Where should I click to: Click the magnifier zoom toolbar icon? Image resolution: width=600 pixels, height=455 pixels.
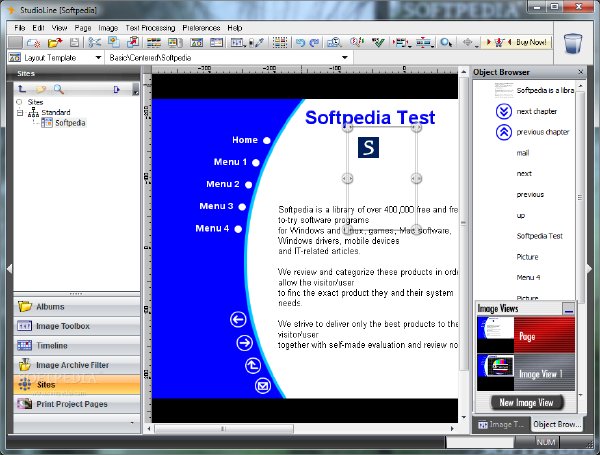(x=446, y=42)
